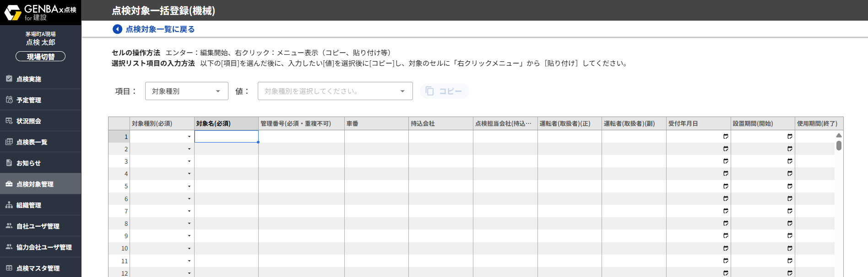Navigate to 予定管理 sidebar item
This screenshot has width=868, height=277.
(29, 100)
